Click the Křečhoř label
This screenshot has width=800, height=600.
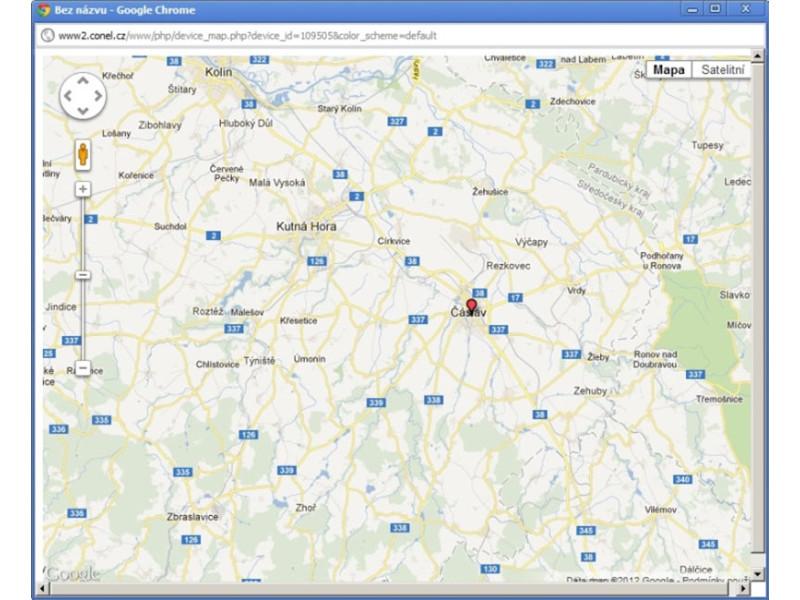(x=117, y=76)
